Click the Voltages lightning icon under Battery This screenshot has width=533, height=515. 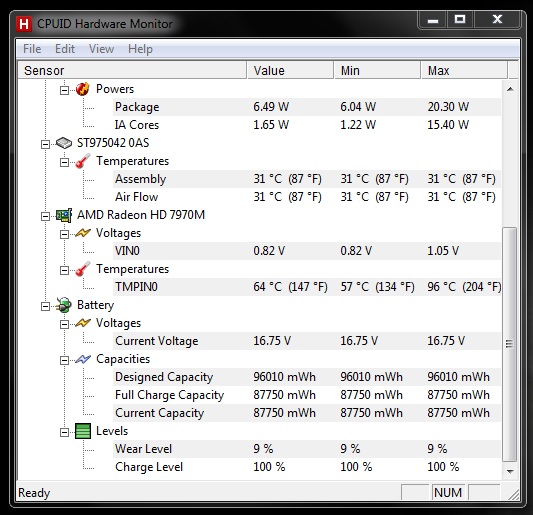[x=83, y=323]
